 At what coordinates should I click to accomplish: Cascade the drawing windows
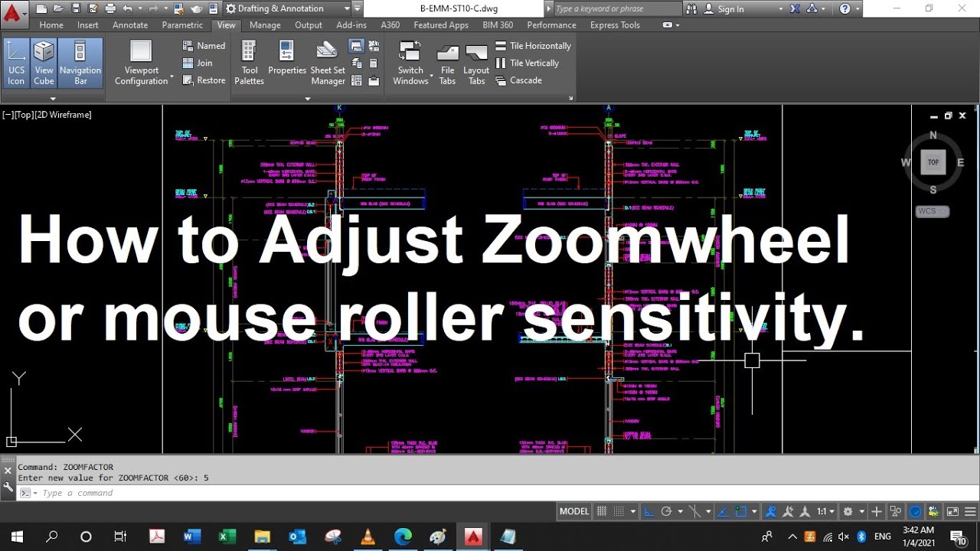point(518,80)
